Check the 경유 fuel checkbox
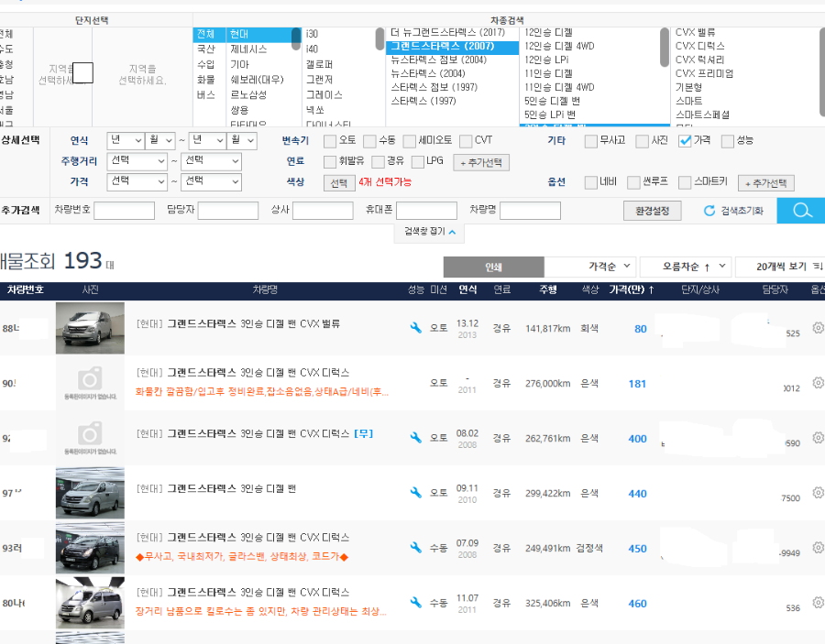This screenshot has width=825, height=644. click(378, 162)
